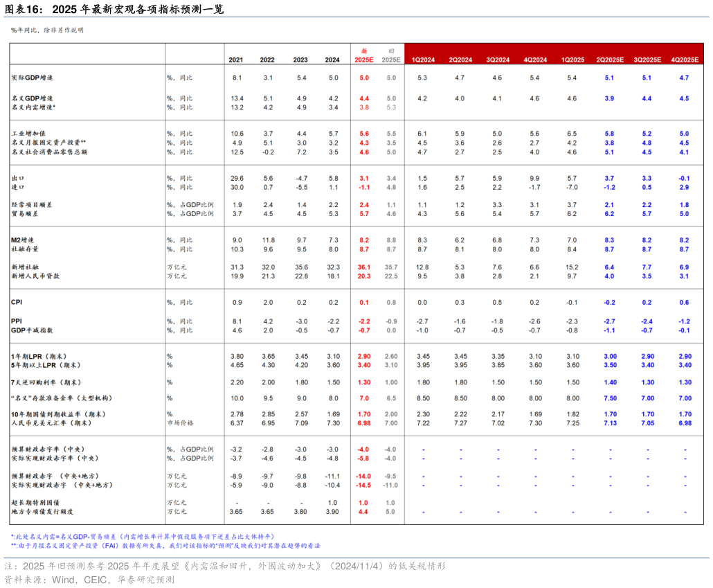Click the 7天逆回购利率（期末） row label
This screenshot has width=713, height=588.
click(x=47, y=382)
